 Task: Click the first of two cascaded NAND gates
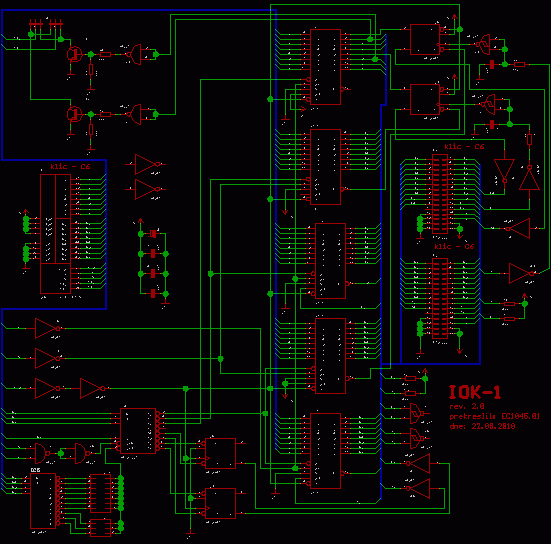tap(42, 453)
